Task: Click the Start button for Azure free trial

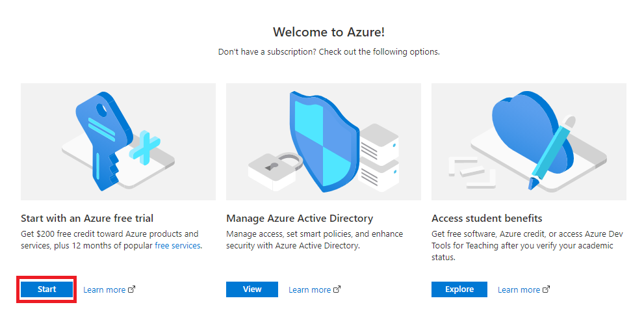Action: pos(46,289)
